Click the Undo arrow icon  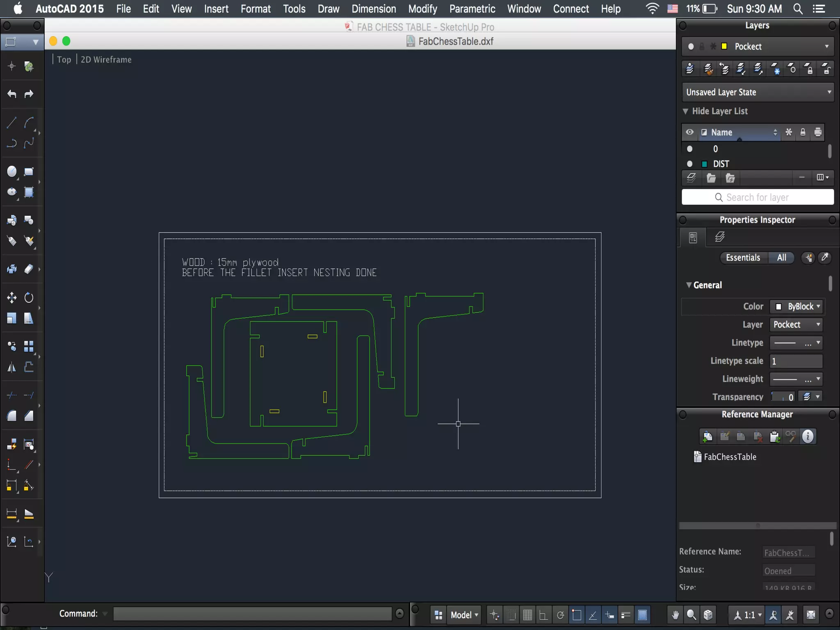click(11, 94)
